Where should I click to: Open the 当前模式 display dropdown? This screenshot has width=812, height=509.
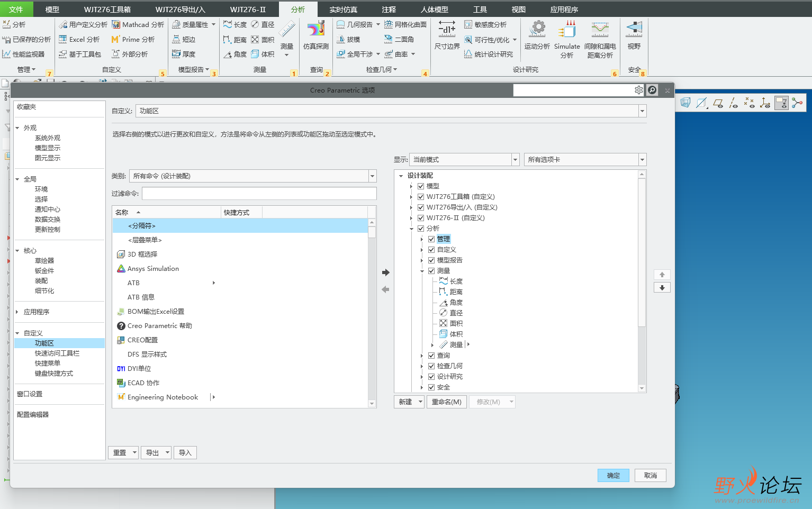[x=515, y=160]
